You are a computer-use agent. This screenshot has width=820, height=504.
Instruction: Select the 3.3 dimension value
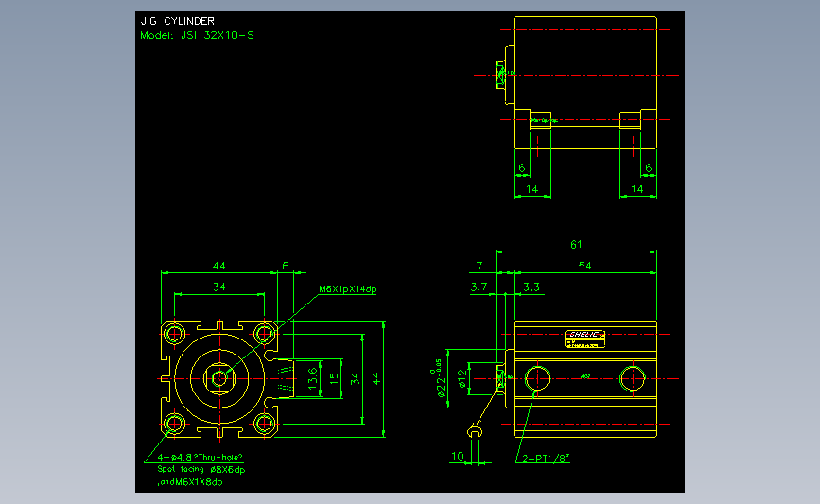(x=532, y=287)
